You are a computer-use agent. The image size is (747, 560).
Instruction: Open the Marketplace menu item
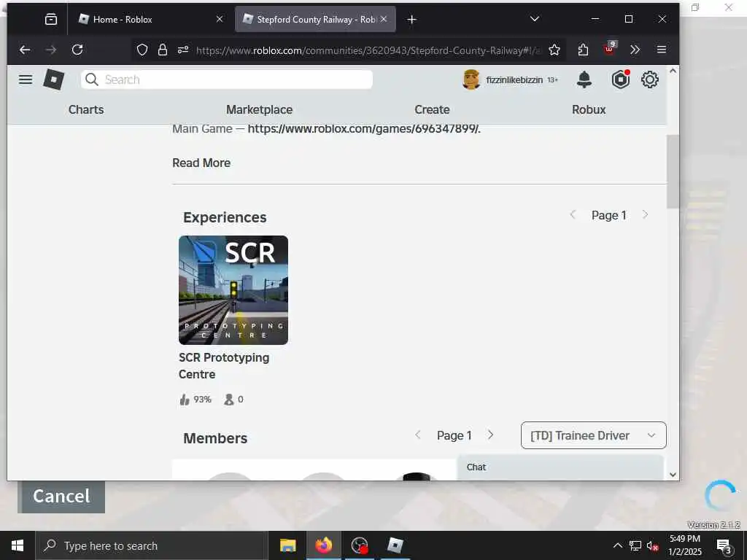(x=259, y=109)
